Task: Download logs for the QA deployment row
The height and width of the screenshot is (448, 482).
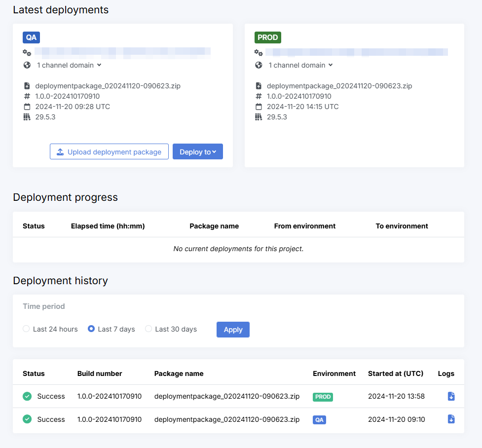Action: pyautogui.click(x=451, y=419)
